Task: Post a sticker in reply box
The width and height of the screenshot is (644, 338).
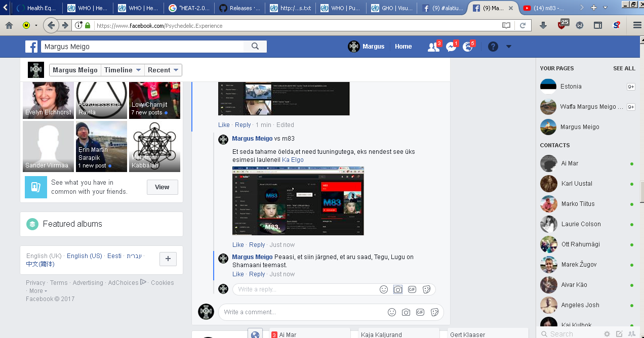Action: click(x=426, y=289)
